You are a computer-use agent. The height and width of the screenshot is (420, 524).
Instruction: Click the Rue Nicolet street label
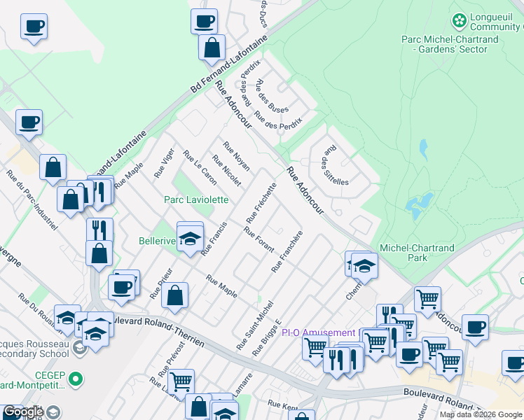(x=226, y=170)
